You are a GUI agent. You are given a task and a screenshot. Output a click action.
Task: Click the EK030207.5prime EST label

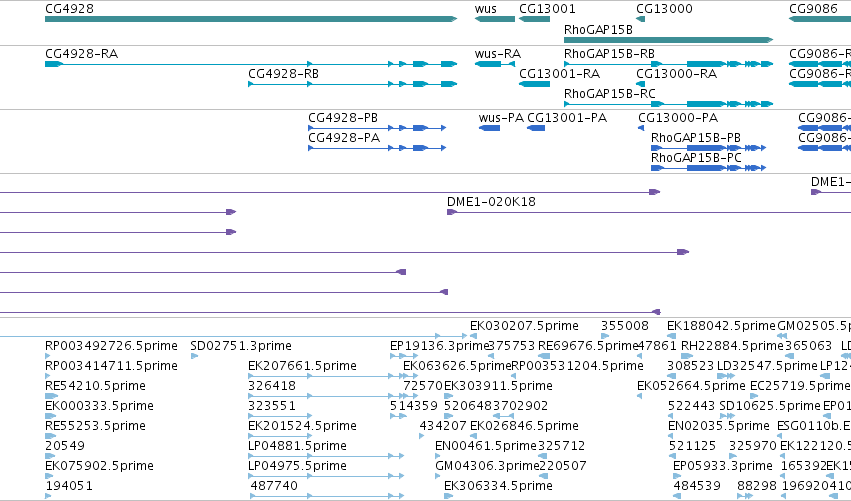pyautogui.click(x=524, y=326)
